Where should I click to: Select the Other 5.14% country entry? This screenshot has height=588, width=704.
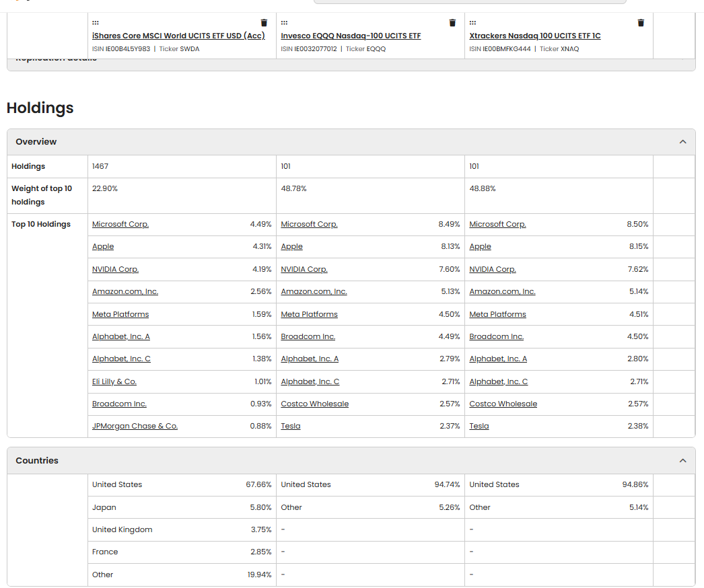[x=559, y=507]
